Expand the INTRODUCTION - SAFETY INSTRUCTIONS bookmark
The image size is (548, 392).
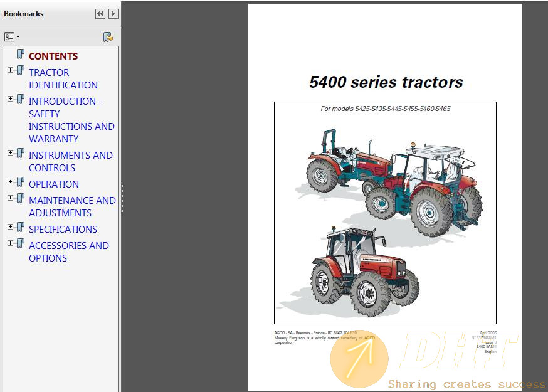click(x=11, y=99)
